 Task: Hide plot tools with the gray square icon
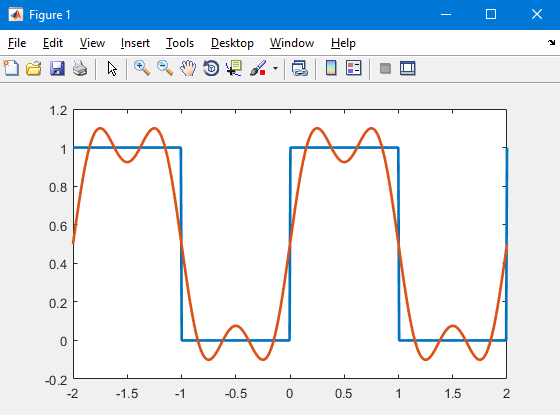(385, 68)
